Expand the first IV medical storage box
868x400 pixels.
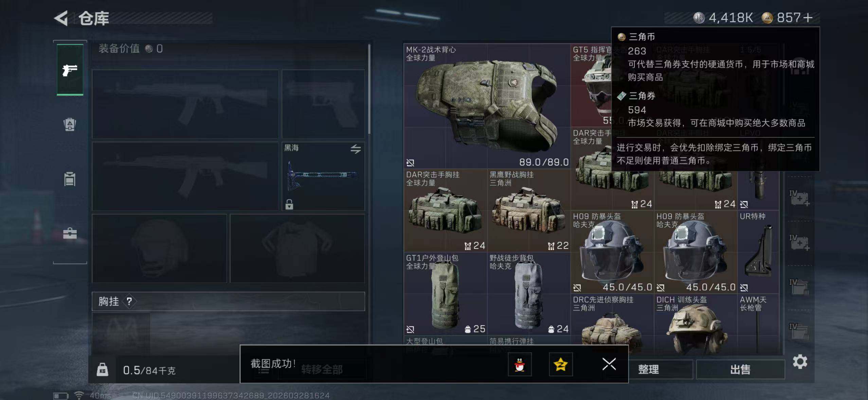tap(799, 198)
